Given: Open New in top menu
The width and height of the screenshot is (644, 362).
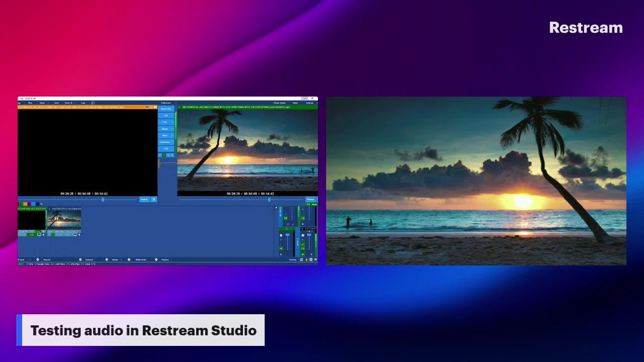Looking at the screenshot, I should pyautogui.click(x=30, y=103).
